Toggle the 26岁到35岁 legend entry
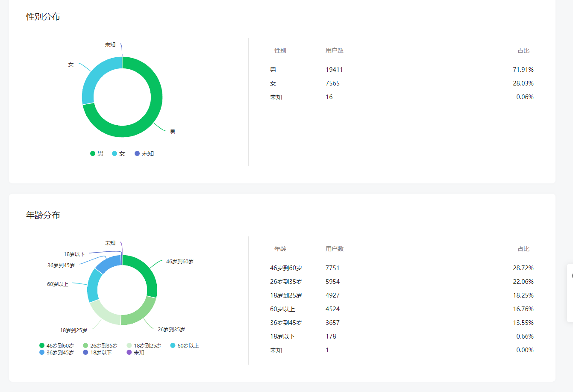 [x=100, y=345]
